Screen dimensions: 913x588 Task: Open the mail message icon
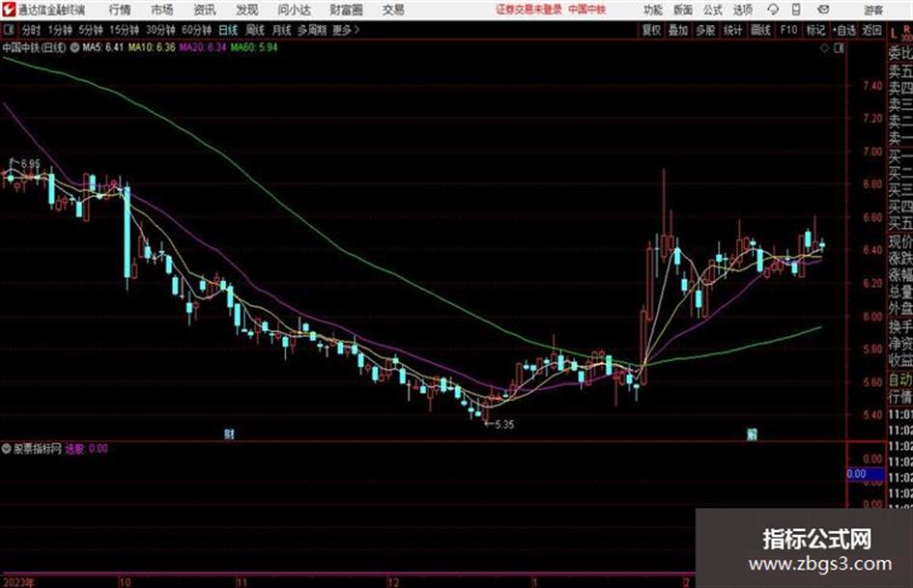point(823,10)
